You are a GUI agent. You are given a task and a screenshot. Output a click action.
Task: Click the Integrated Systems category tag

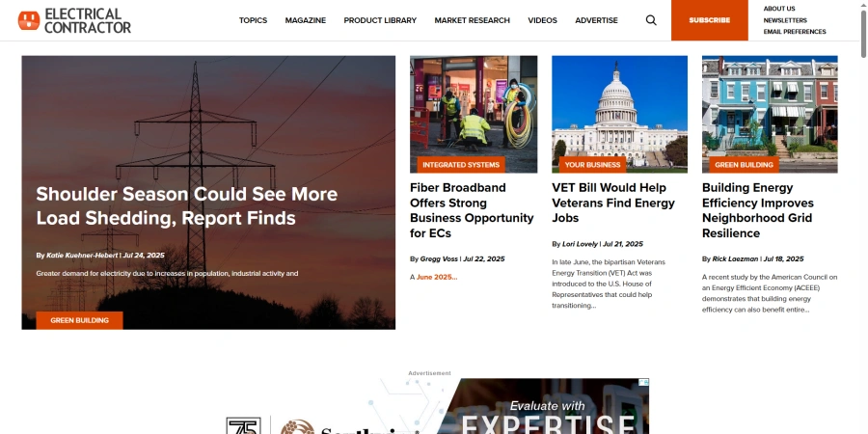461,164
